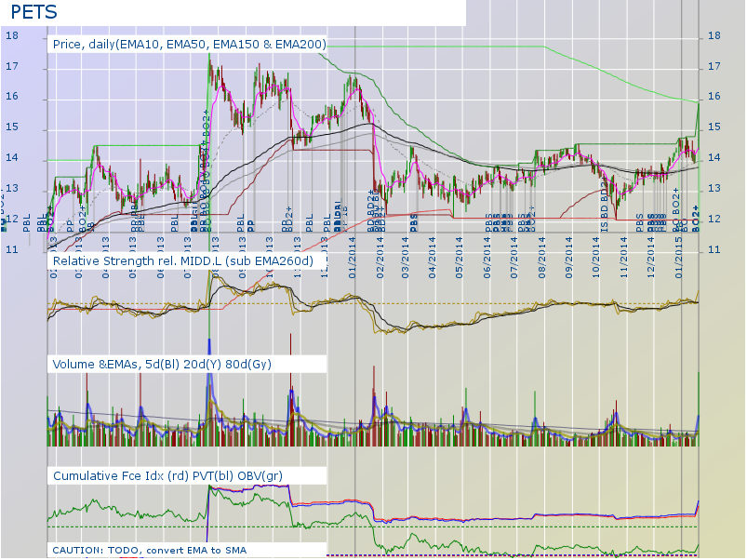Click the PETS ticker title
747x560 pixels.
click(x=33, y=12)
